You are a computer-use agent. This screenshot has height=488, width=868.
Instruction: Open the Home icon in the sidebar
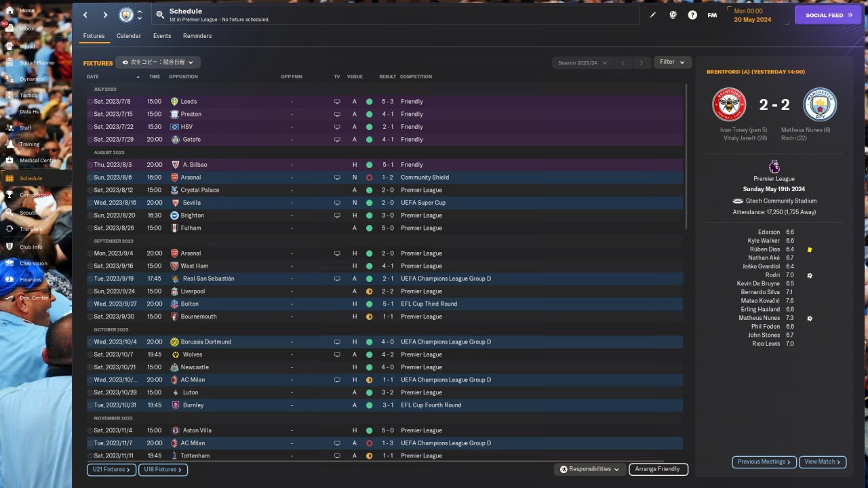click(10, 10)
